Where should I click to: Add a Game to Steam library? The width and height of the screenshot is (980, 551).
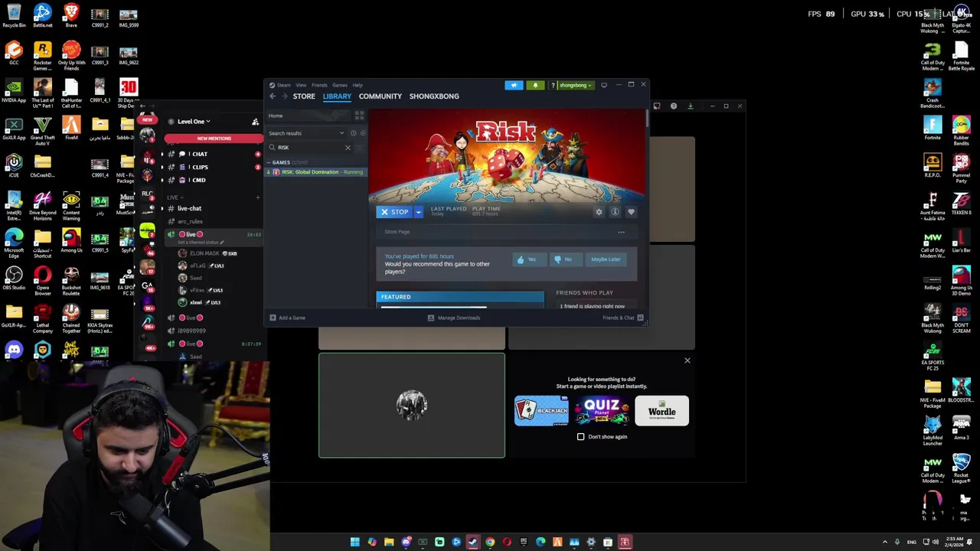287,318
